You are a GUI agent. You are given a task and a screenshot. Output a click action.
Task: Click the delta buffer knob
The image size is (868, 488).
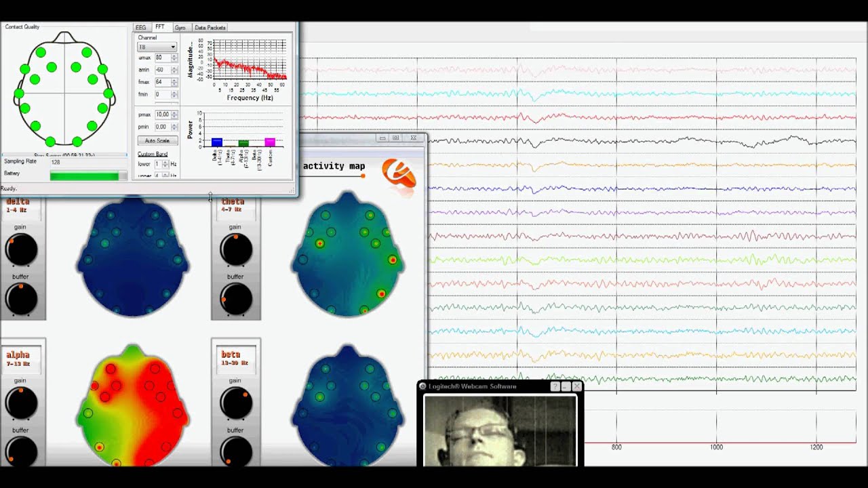pyautogui.click(x=22, y=300)
